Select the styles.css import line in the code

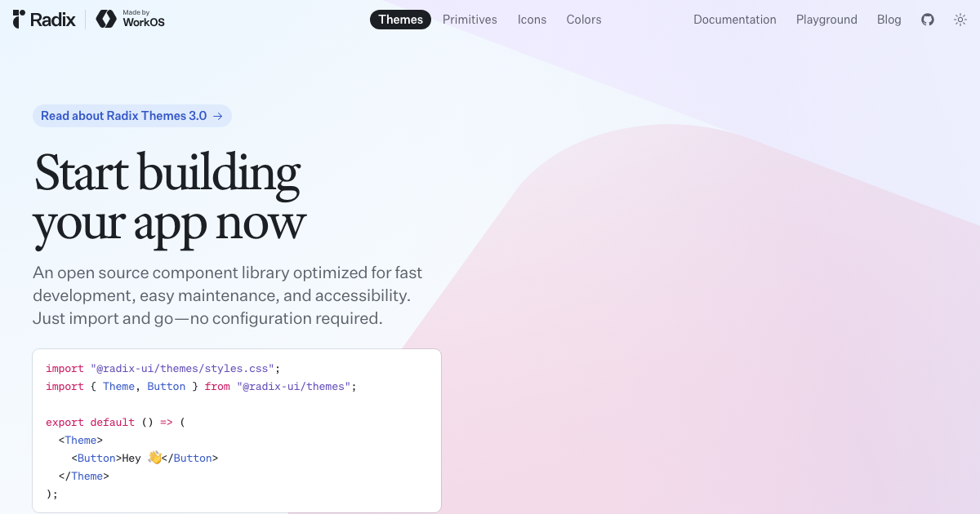(x=162, y=368)
